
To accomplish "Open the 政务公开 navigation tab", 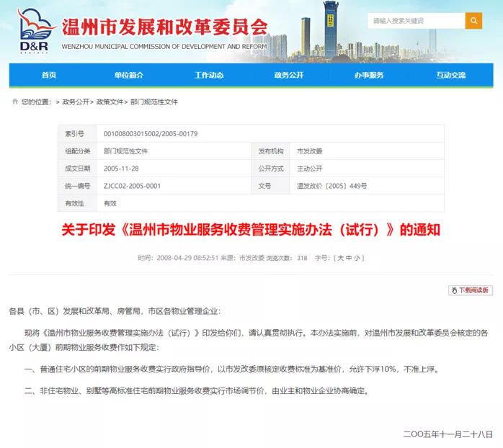I will (x=289, y=75).
